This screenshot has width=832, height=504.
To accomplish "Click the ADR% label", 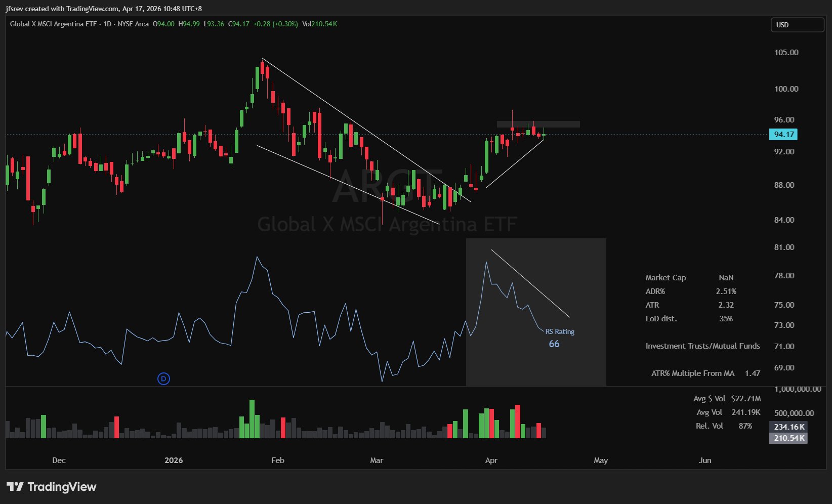I will [x=655, y=291].
